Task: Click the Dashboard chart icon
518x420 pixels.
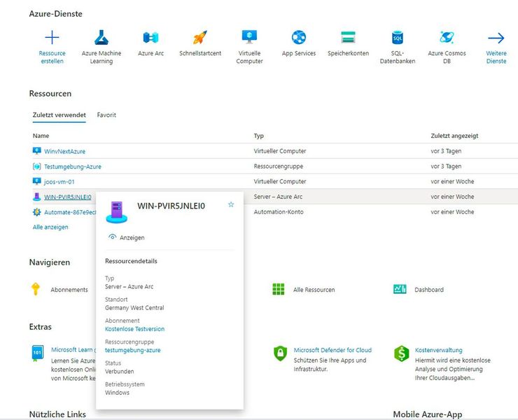Action: click(400, 289)
